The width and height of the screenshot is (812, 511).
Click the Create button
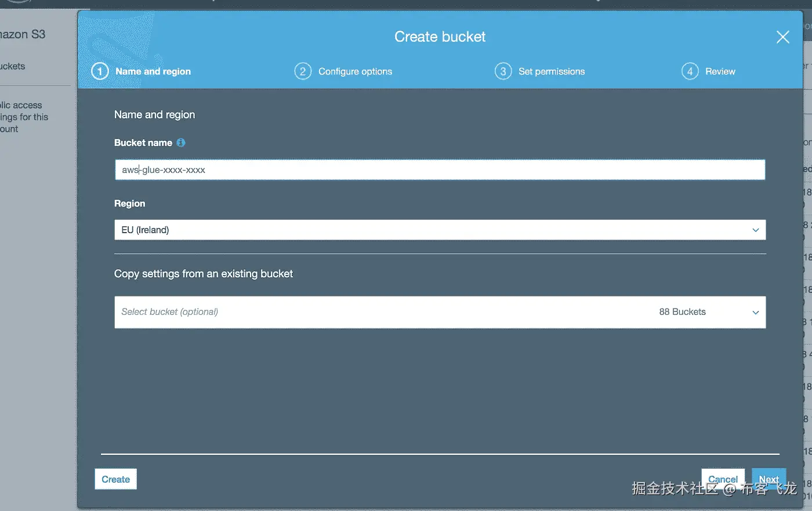(x=115, y=479)
